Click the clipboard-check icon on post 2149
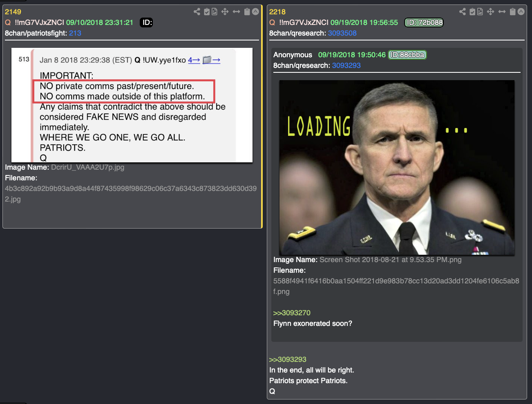The image size is (532, 404). click(207, 11)
